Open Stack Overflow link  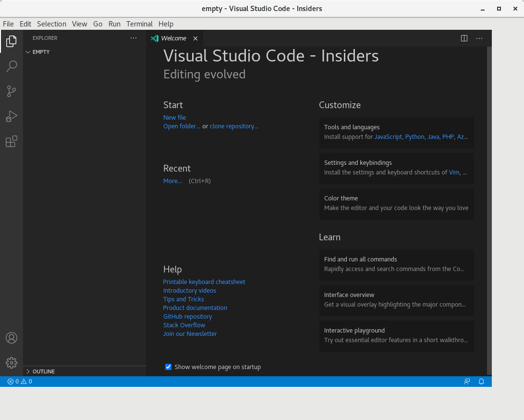click(184, 325)
